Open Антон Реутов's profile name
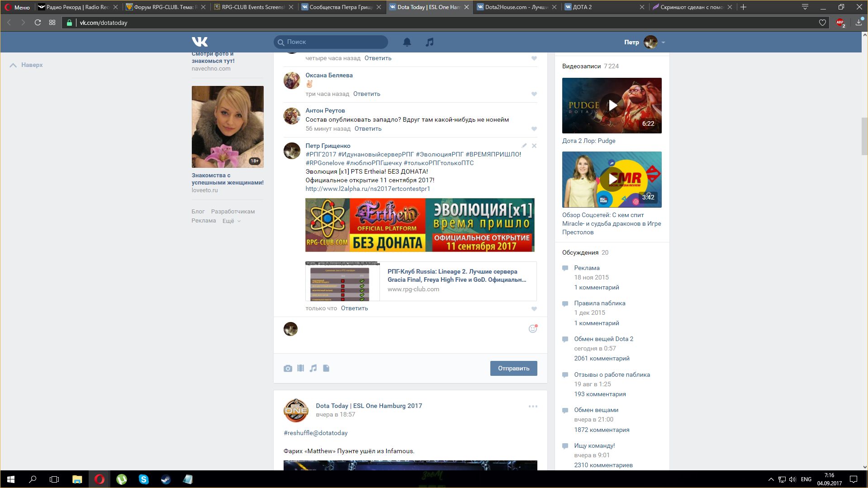 pos(325,110)
